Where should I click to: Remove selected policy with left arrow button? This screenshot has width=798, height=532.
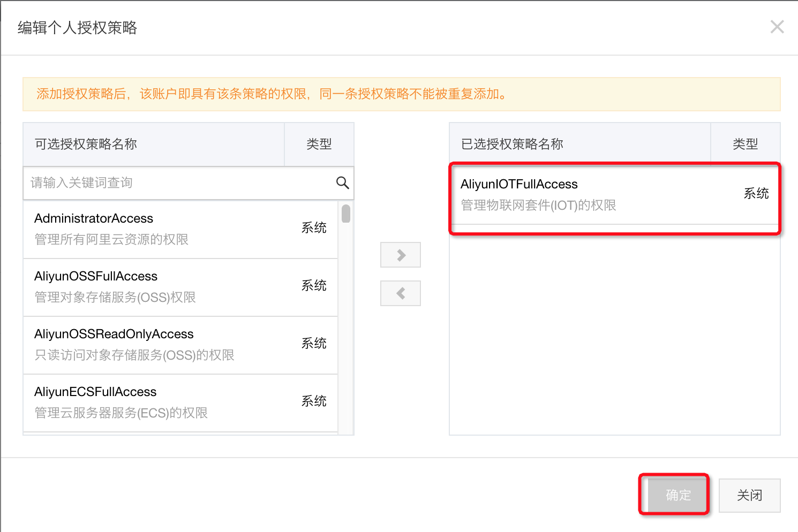pyautogui.click(x=401, y=293)
